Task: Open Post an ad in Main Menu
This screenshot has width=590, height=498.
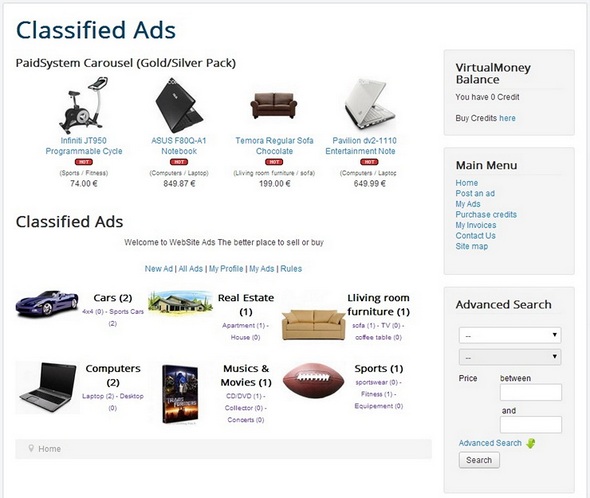Action: coord(475,193)
